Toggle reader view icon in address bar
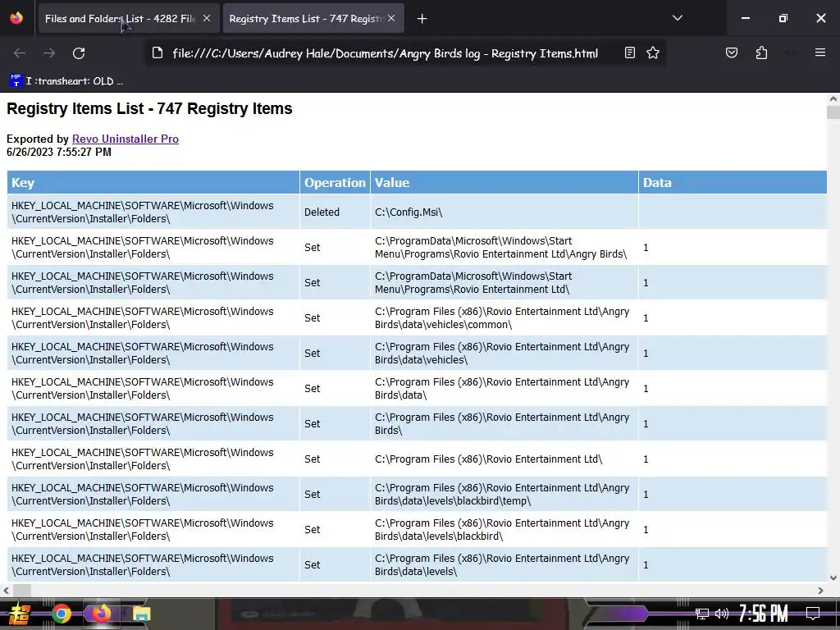Viewport: 840px width, 630px height. click(x=630, y=52)
